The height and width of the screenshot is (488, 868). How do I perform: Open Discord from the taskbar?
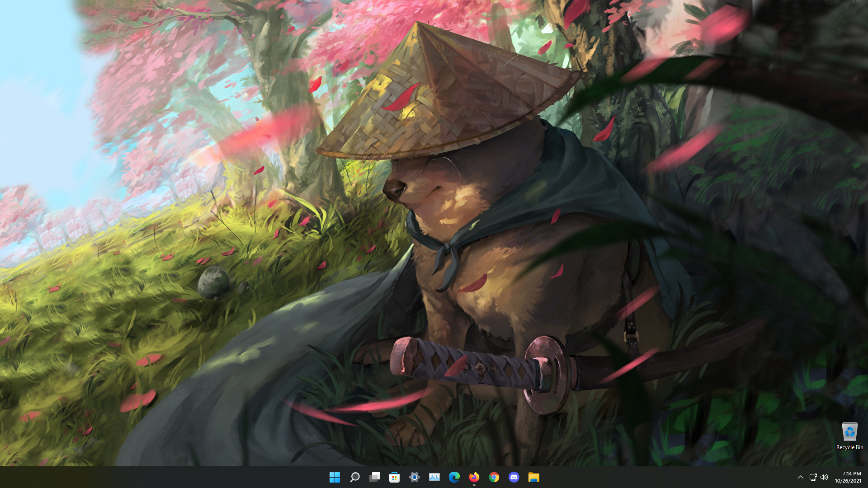[x=514, y=477]
